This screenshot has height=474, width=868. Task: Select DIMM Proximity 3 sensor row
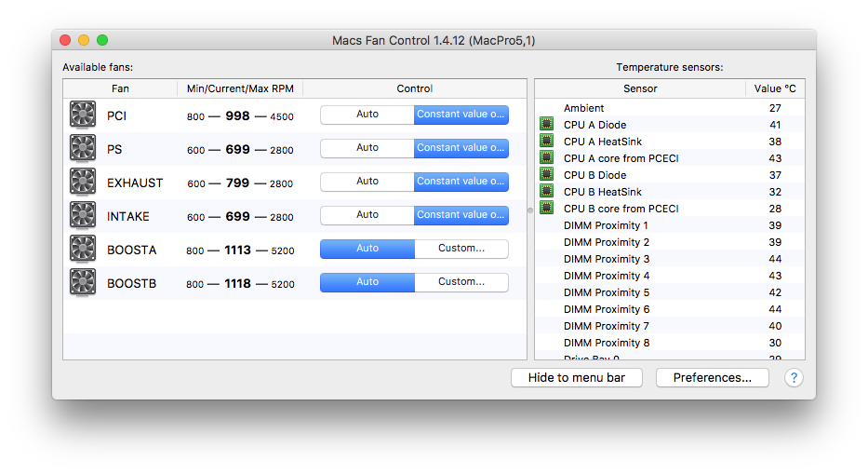670,259
